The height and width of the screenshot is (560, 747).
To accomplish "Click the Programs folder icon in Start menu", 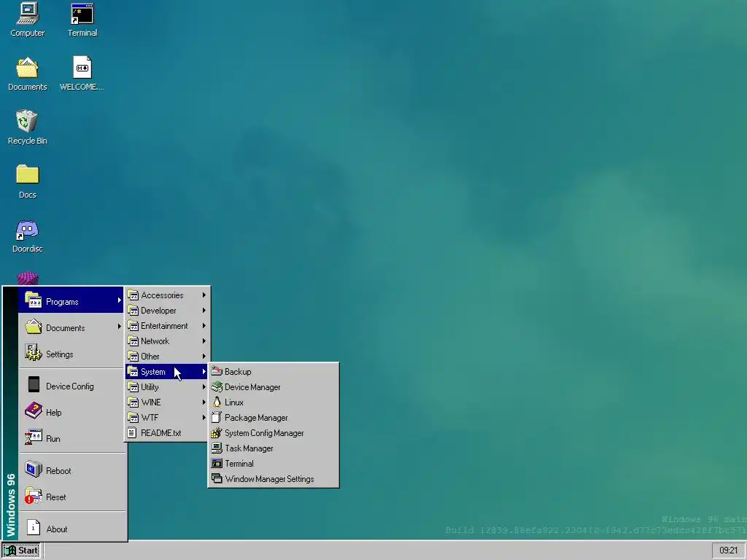I will point(34,300).
